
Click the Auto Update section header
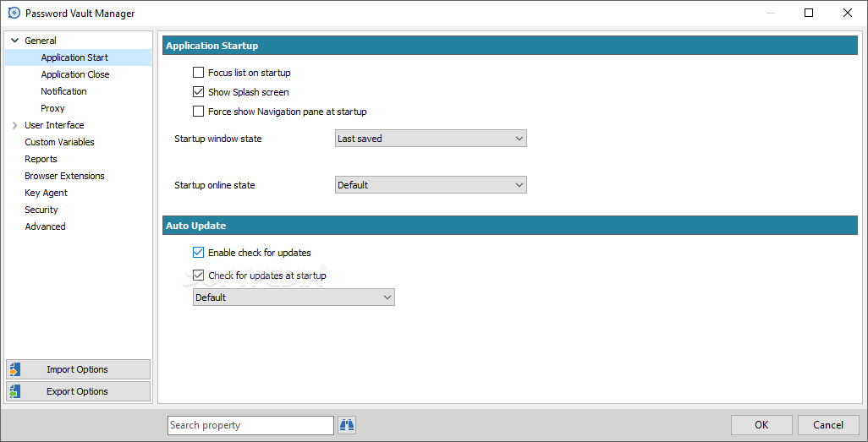point(510,225)
